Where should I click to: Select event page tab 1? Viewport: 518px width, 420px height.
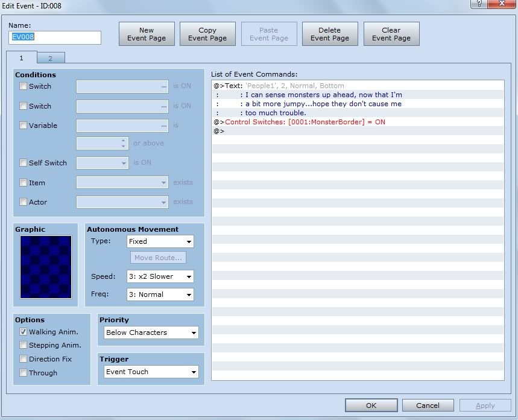(22, 58)
